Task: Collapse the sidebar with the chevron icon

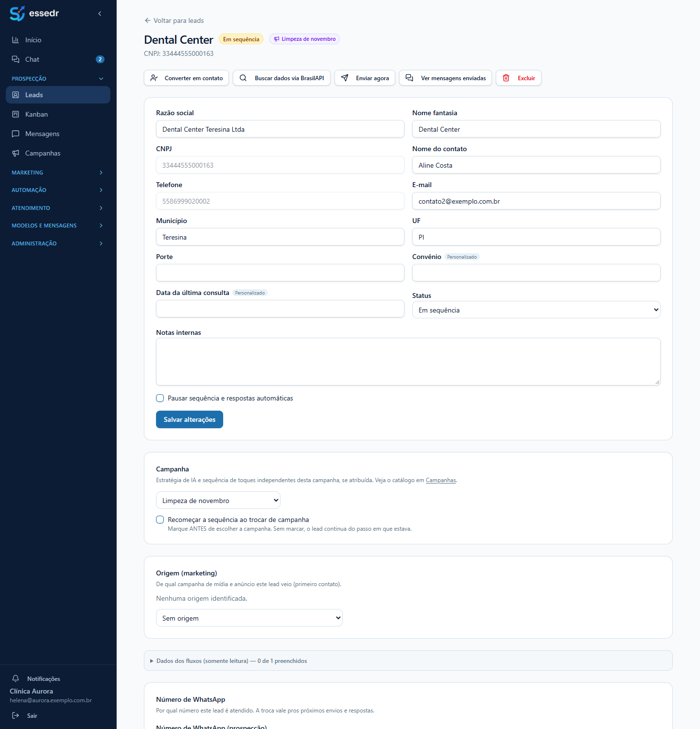Action: [x=100, y=14]
